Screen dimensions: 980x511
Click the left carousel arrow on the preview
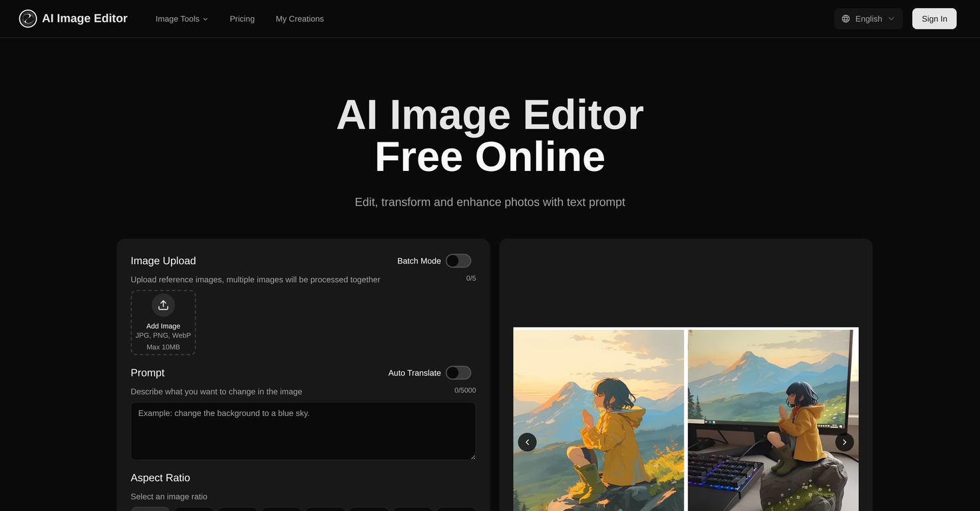pos(526,441)
